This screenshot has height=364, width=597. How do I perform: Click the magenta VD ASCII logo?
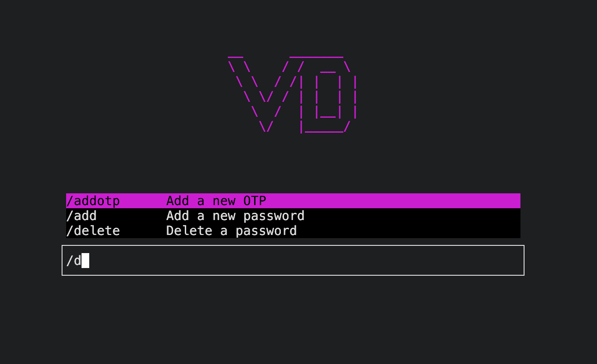click(293, 95)
